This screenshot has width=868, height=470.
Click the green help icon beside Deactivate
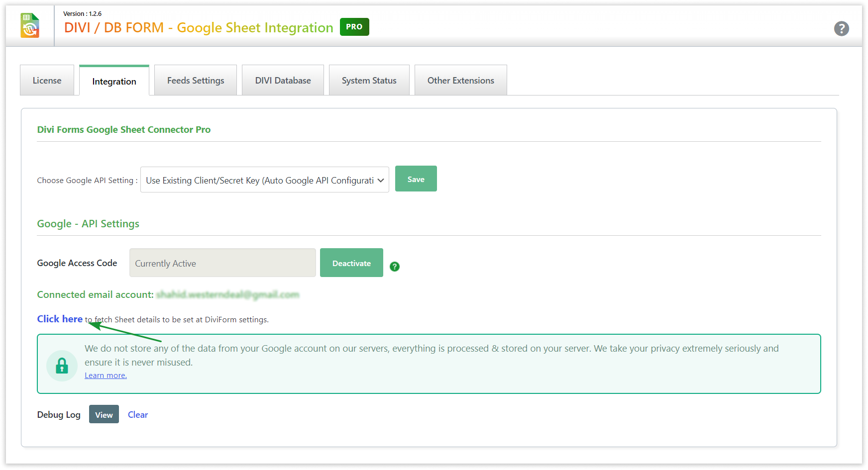(395, 267)
